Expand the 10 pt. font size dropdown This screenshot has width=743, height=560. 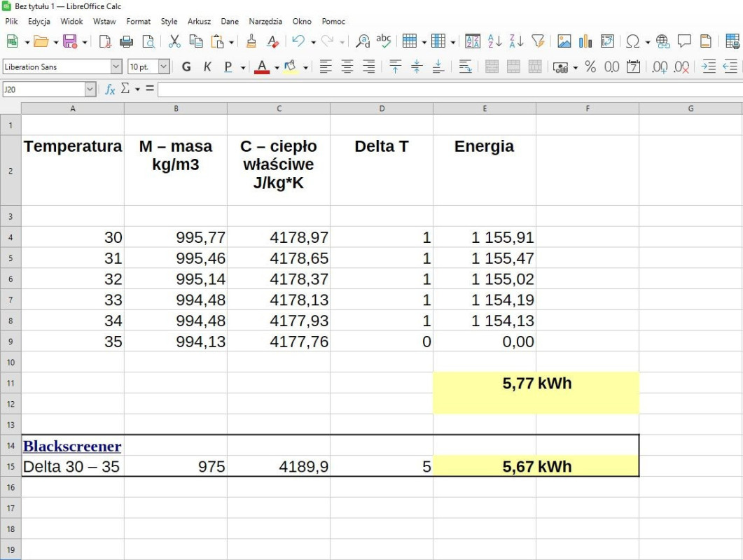[164, 67]
